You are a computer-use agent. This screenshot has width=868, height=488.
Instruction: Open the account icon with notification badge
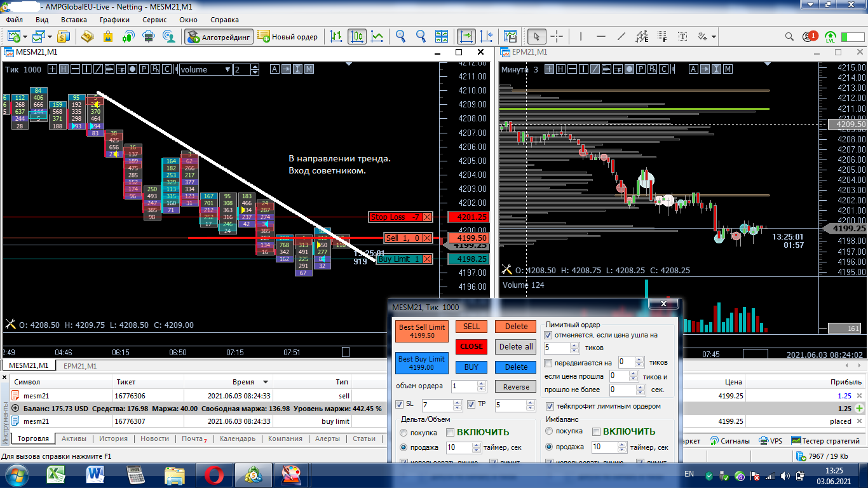click(x=810, y=37)
